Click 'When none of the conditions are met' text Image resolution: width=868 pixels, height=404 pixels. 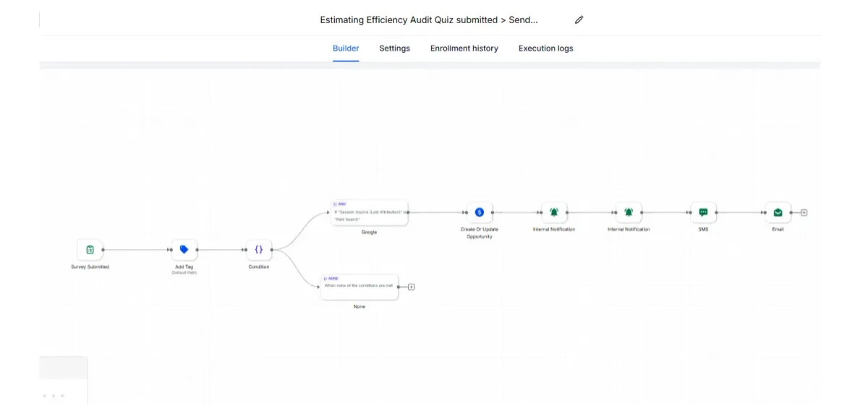click(x=359, y=285)
